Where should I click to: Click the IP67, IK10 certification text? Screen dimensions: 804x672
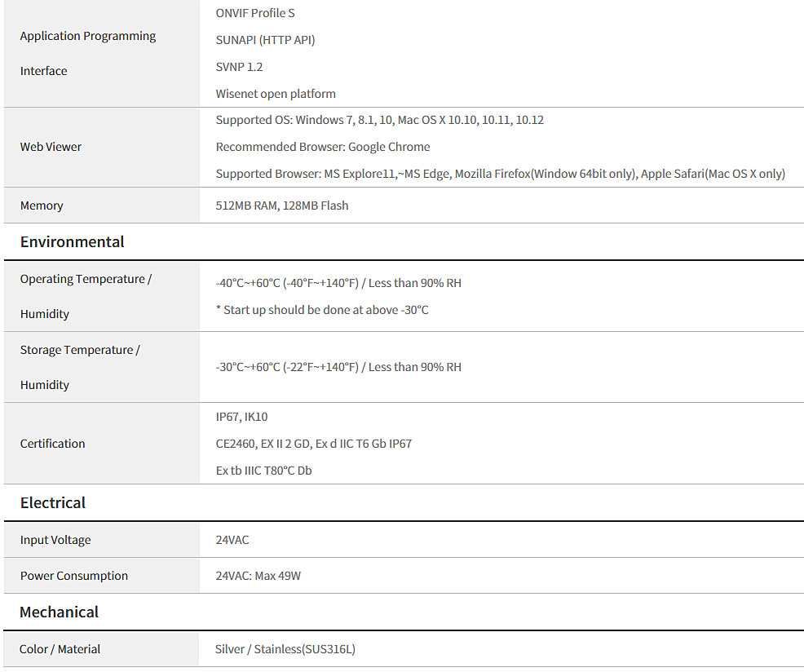point(241,417)
